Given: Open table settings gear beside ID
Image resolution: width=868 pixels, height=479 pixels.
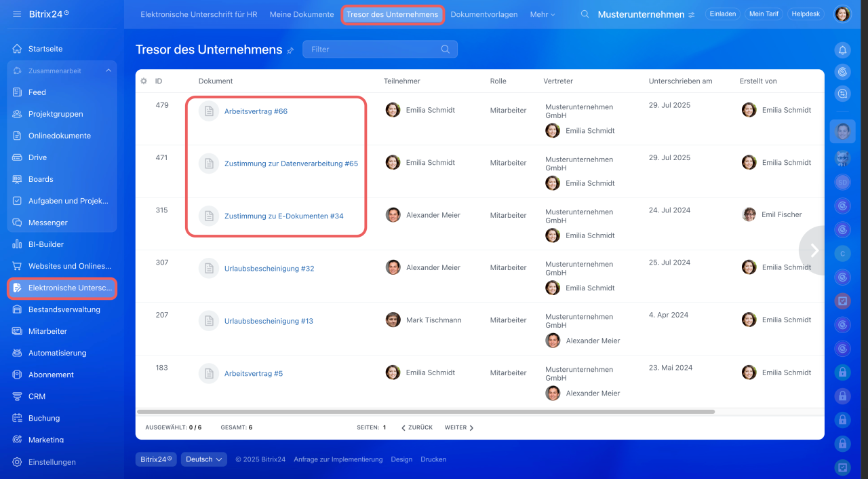Looking at the screenshot, I should pyautogui.click(x=144, y=81).
